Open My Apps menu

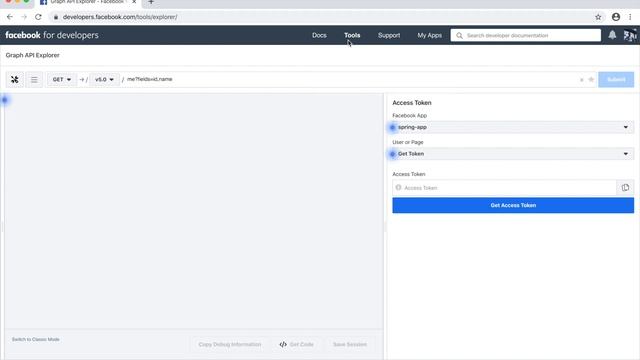[x=429, y=36]
